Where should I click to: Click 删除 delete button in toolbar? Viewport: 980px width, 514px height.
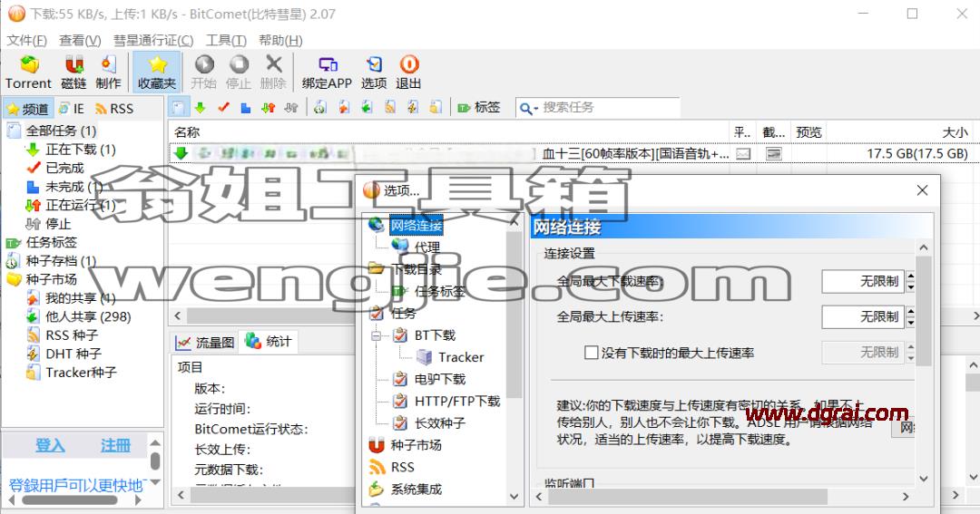tap(273, 72)
